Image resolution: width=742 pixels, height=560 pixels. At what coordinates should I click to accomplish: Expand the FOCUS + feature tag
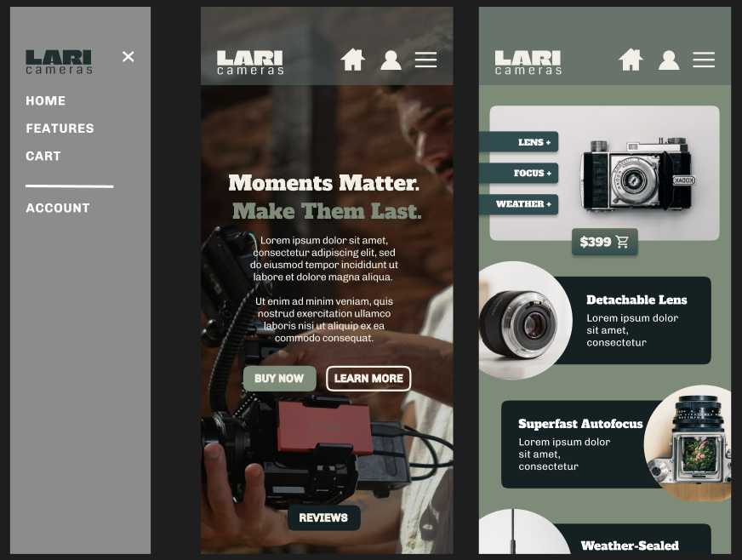519,174
